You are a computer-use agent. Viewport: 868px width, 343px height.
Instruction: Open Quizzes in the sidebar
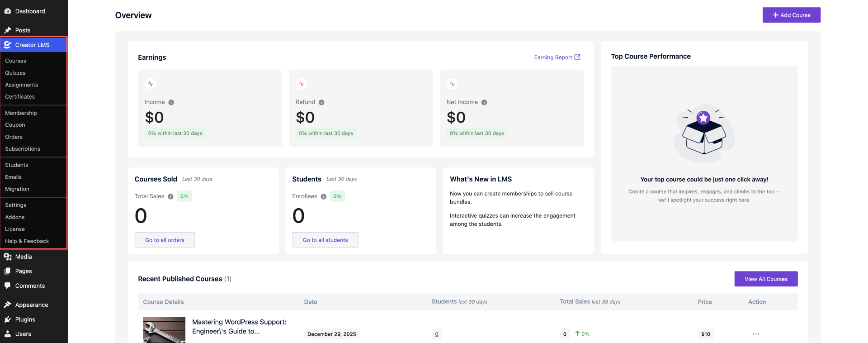click(x=15, y=73)
